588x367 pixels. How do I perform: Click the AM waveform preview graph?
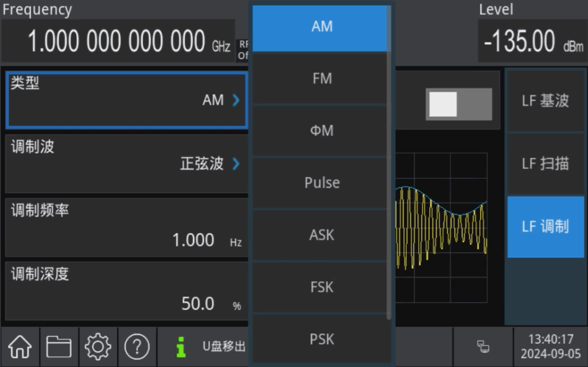coord(442,227)
